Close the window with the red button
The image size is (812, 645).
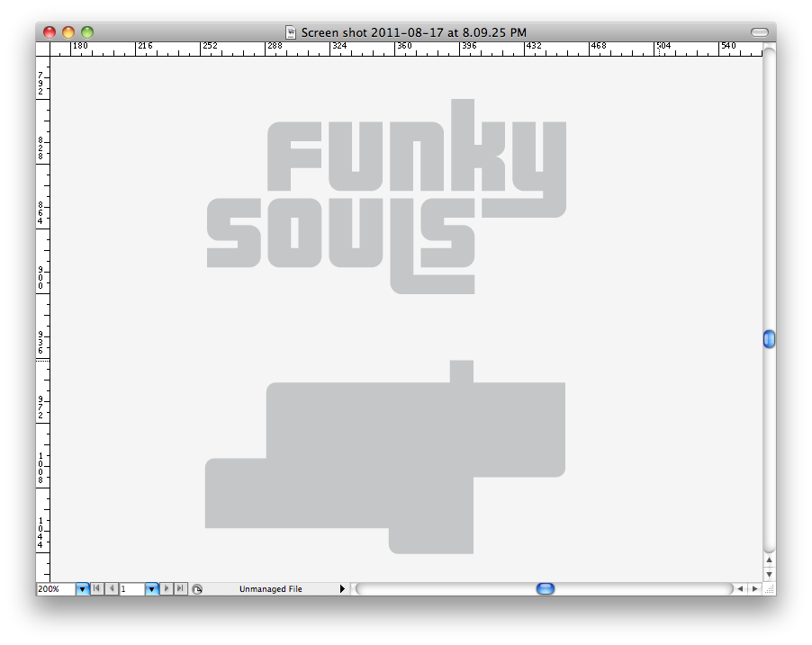(50, 32)
